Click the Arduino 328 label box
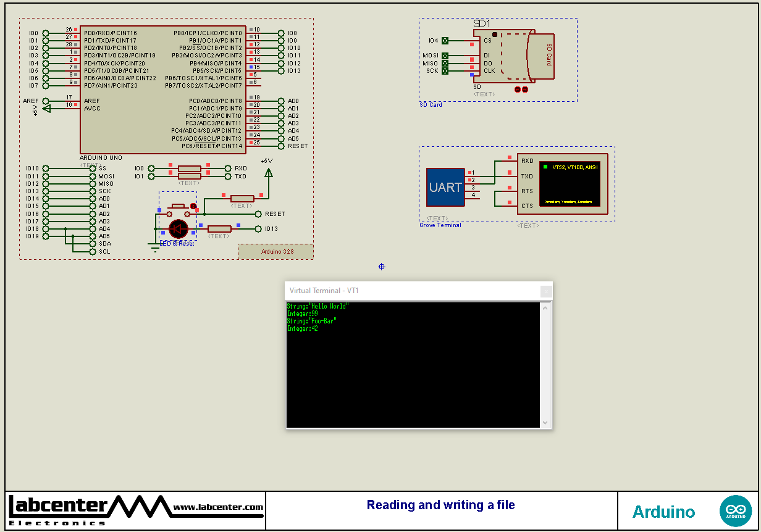Screen dimensions: 761x532 (x=275, y=251)
